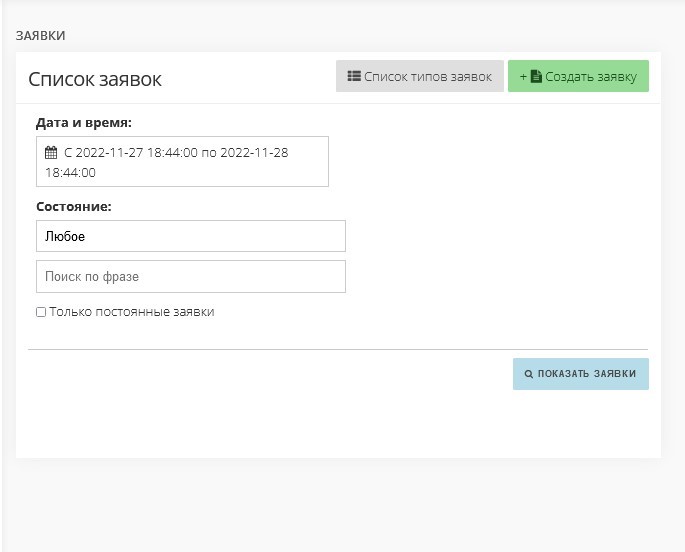Create a new request with Создать заявку
The image size is (685, 552).
pyautogui.click(x=578, y=76)
